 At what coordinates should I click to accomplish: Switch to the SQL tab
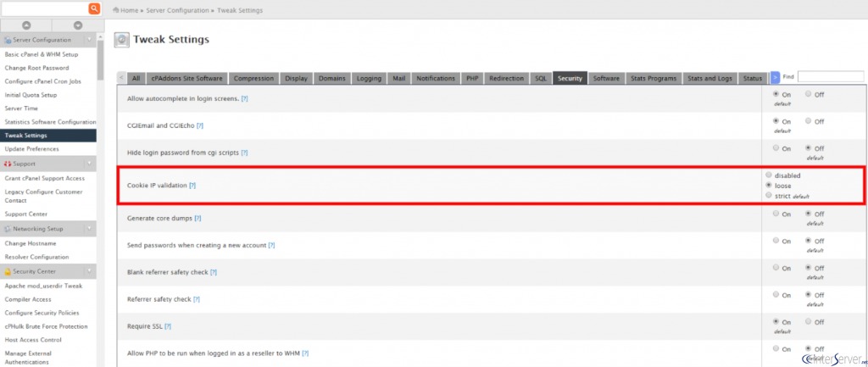[541, 79]
